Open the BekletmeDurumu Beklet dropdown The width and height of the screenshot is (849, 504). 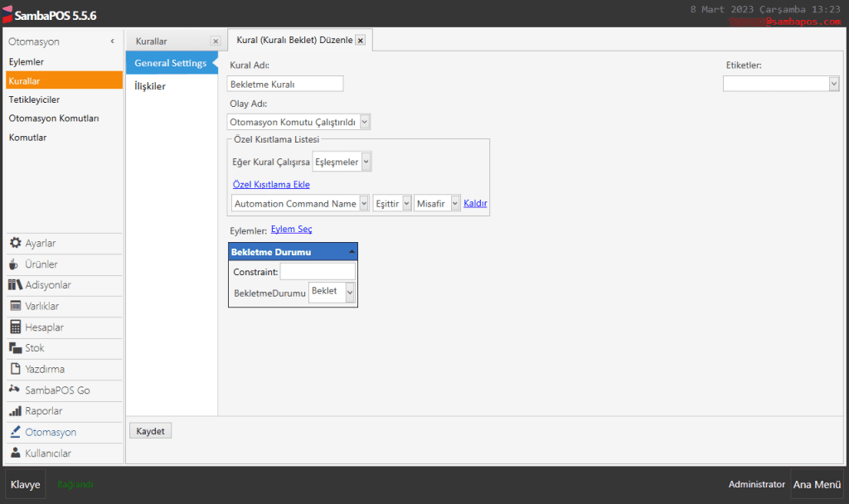click(350, 292)
